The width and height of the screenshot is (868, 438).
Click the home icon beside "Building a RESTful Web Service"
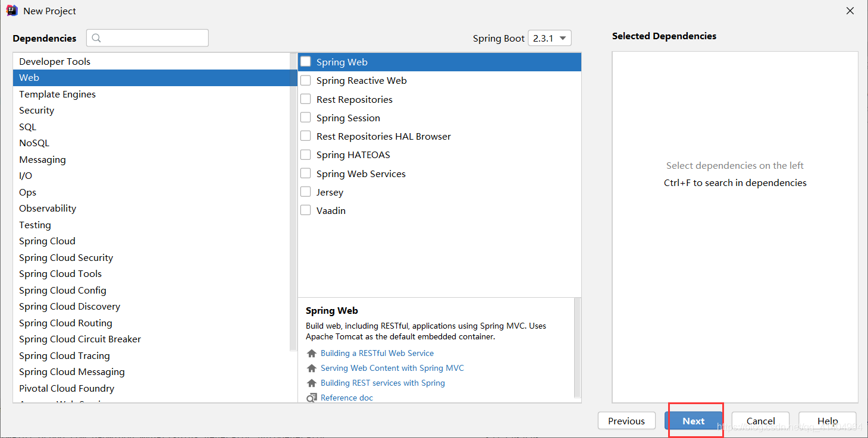pyautogui.click(x=312, y=353)
